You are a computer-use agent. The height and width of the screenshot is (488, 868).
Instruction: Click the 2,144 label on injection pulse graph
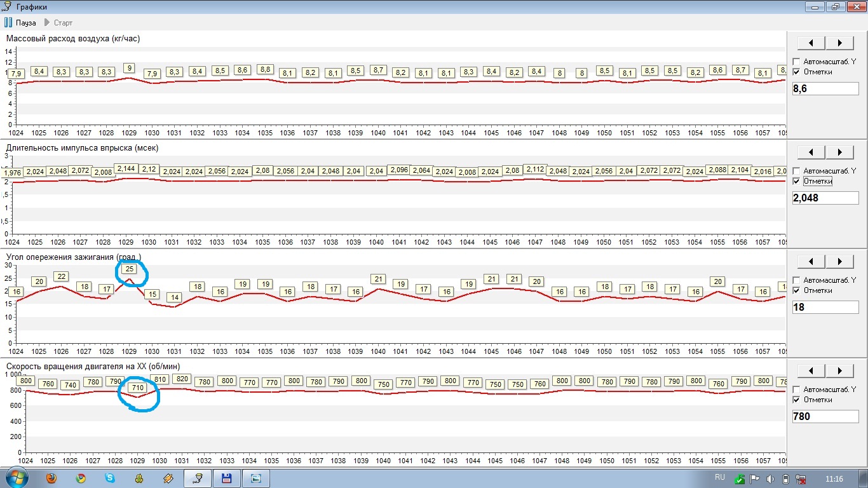click(126, 169)
